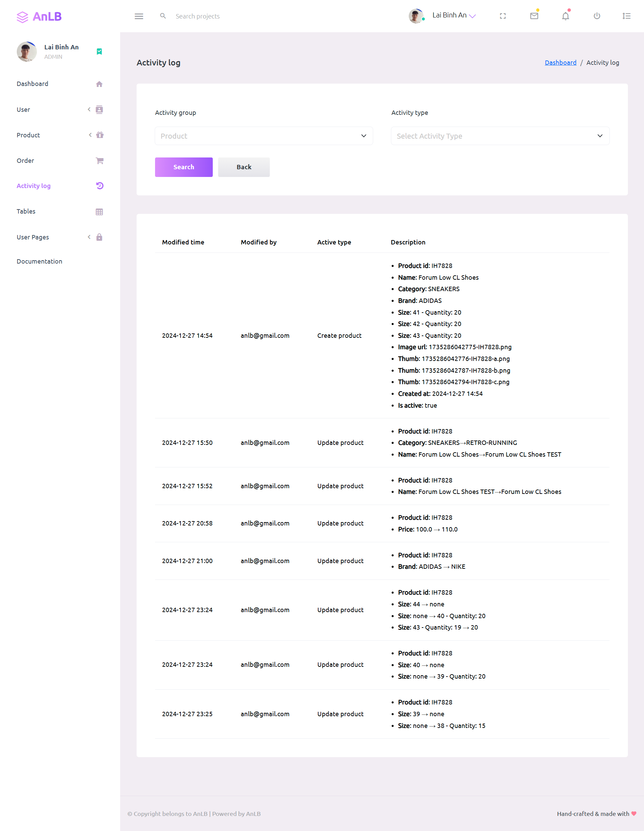The height and width of the screenshot is (831, 644).
Task: Open the notifications bell icon
Action: pyautogui.click(x=566, y=16)
